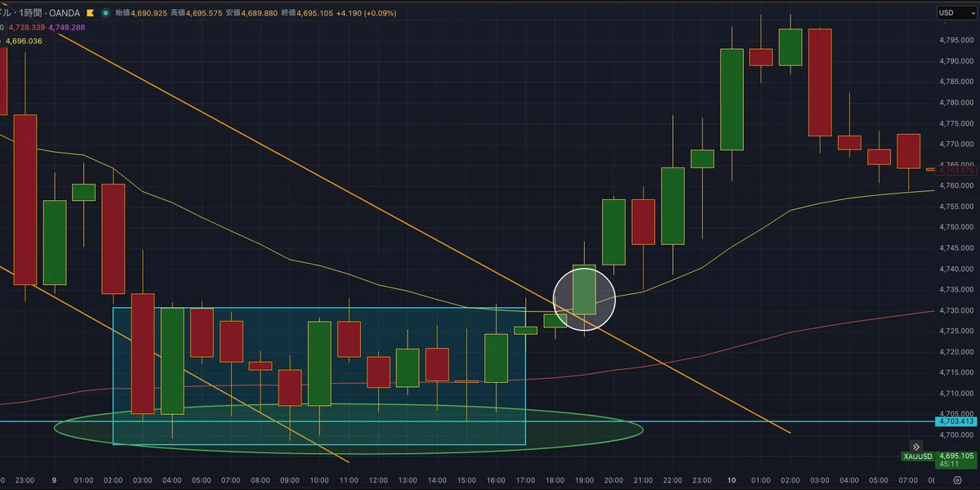Click time axis label 11:00

coord(349,480)
